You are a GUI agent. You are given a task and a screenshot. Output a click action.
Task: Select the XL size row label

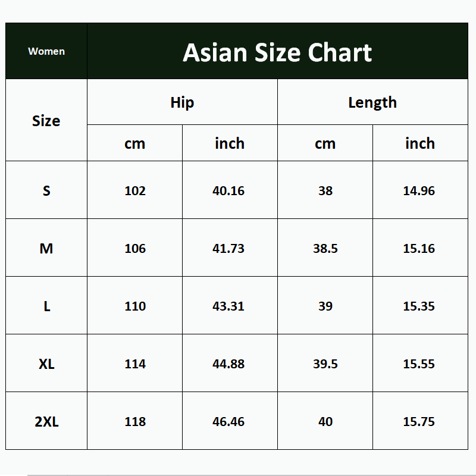click(46, 364)
